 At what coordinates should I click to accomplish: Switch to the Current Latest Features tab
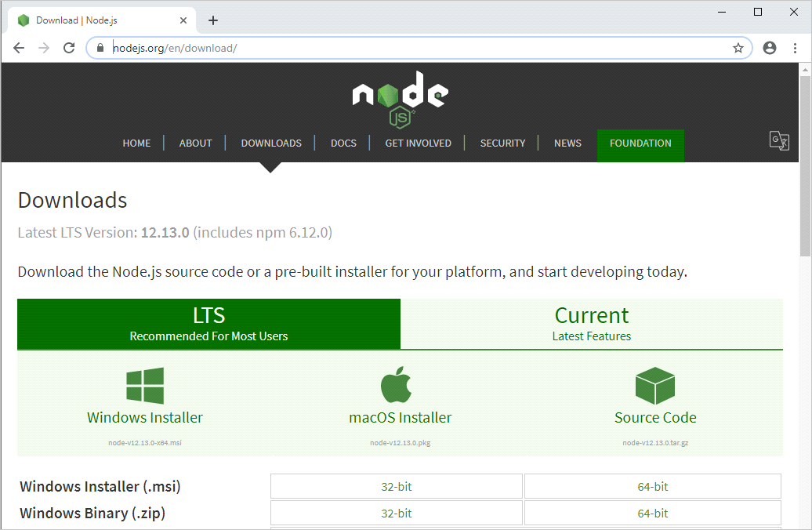(x=592, y=323)
